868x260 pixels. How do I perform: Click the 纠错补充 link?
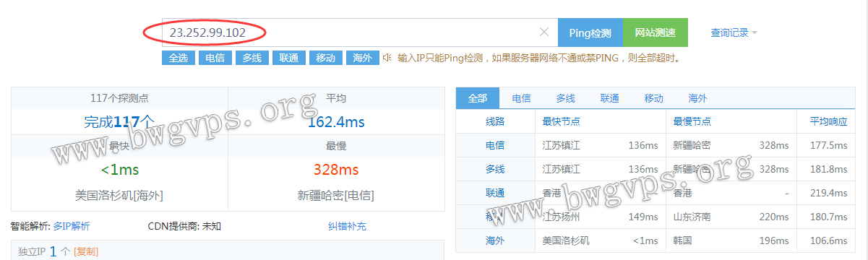point(347,226)
